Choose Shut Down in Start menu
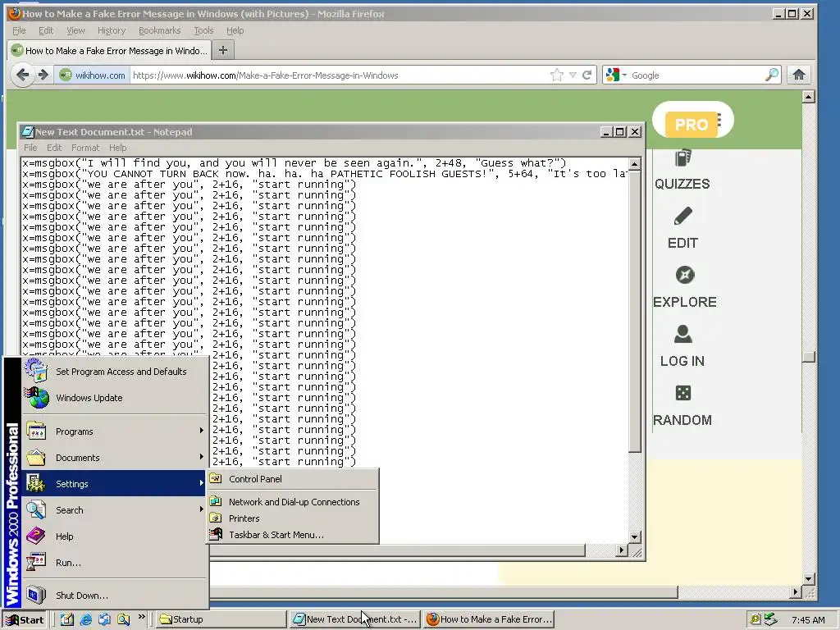This screenshot has height=630, width=840. click(115, 596)
